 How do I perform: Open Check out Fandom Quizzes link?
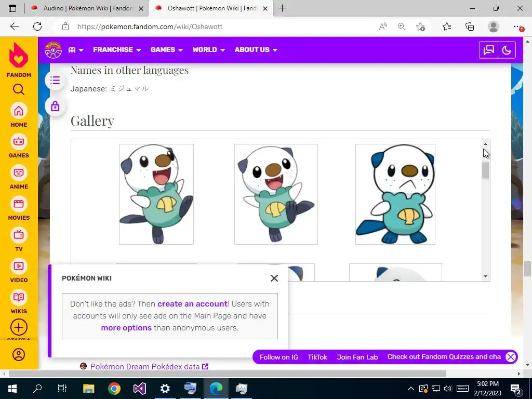tap(444, 357)
